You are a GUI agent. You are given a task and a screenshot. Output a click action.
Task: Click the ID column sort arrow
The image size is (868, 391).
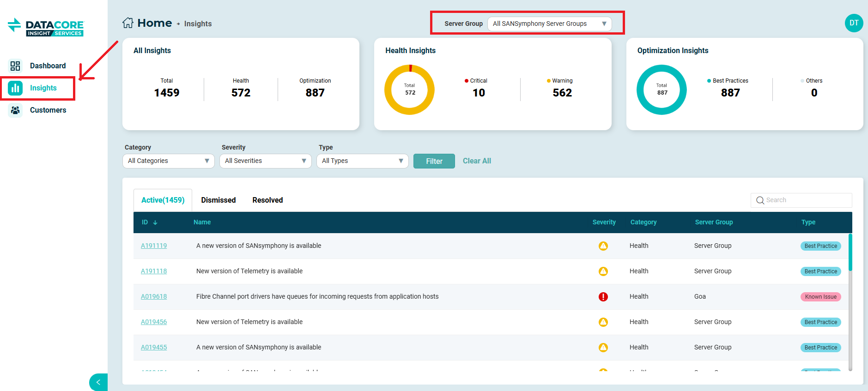(x=155, y=223)
